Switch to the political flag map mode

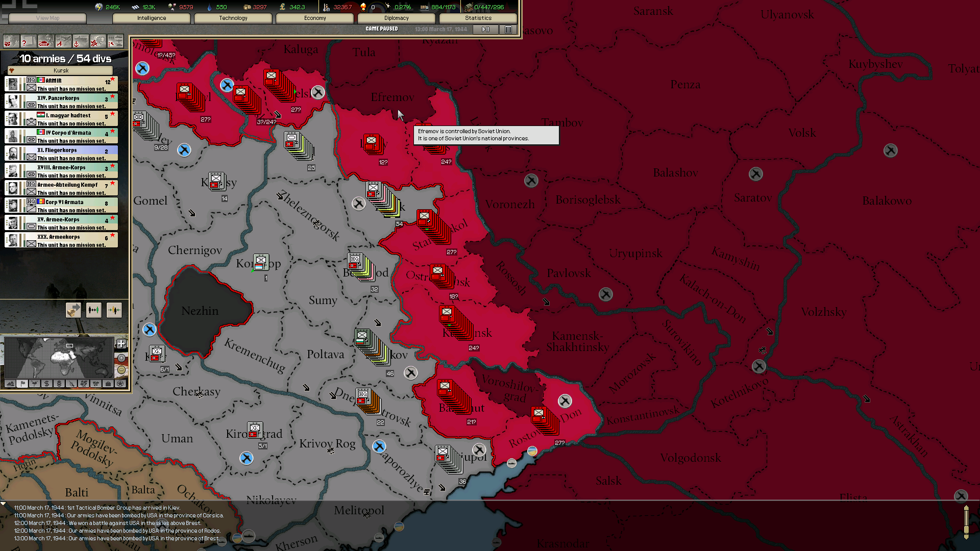(22, 384)
